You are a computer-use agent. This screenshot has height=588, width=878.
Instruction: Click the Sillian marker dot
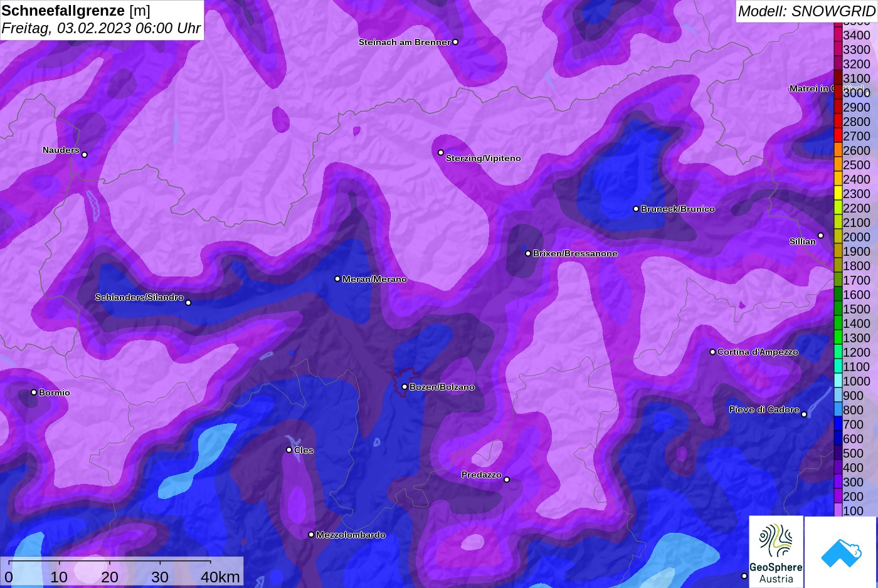820,236
